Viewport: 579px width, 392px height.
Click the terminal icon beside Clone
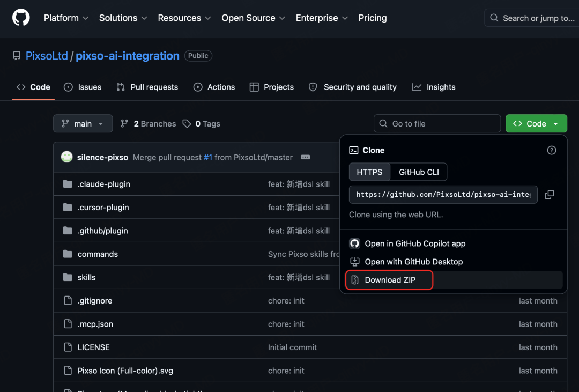[x=354, y=150]
